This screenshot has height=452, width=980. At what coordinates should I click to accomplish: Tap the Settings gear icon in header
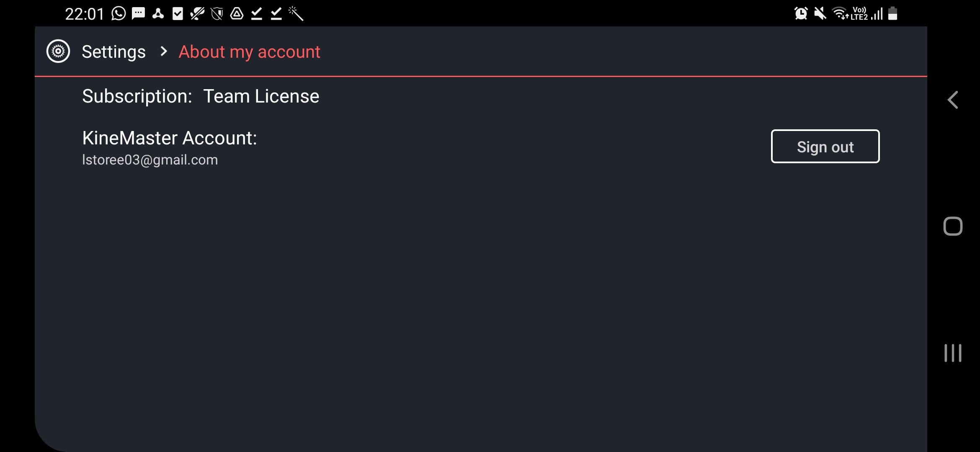coord(58,51)
